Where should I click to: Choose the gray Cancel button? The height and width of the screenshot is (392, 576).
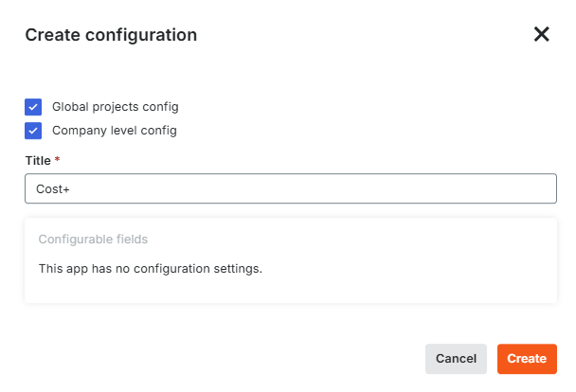[456, 359]
